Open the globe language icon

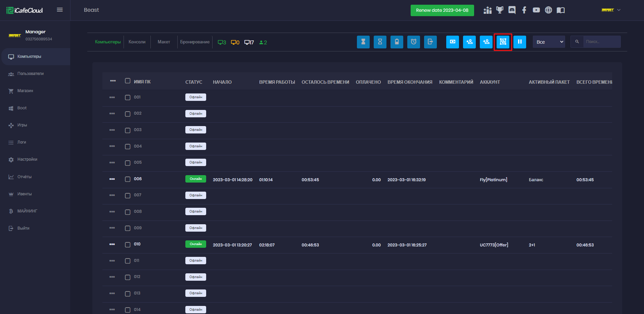[548, 10]
